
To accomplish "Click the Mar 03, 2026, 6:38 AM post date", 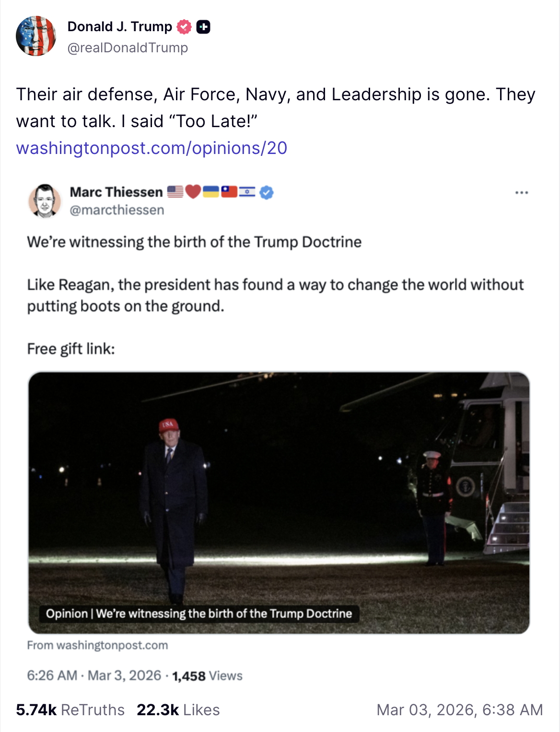I will coord(459,710).
